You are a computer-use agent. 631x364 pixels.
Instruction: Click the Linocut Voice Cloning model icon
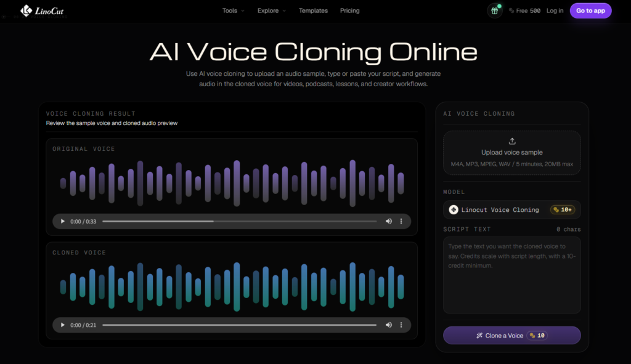pyautogui.click(x=454, y=209)
